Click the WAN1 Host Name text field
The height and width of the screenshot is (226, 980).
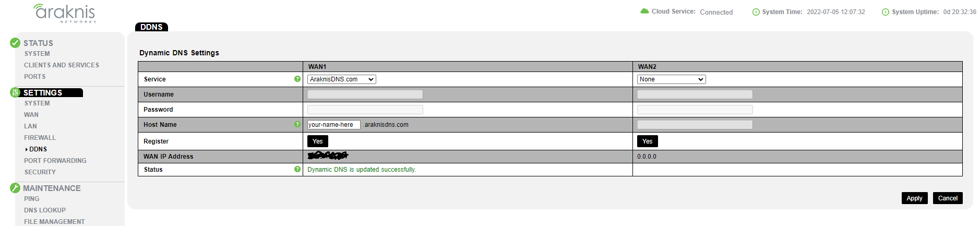click(x=334, y=125)
